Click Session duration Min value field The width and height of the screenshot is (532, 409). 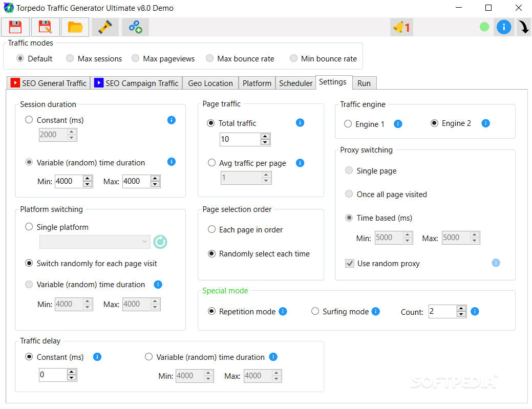(x=69, y=181)
